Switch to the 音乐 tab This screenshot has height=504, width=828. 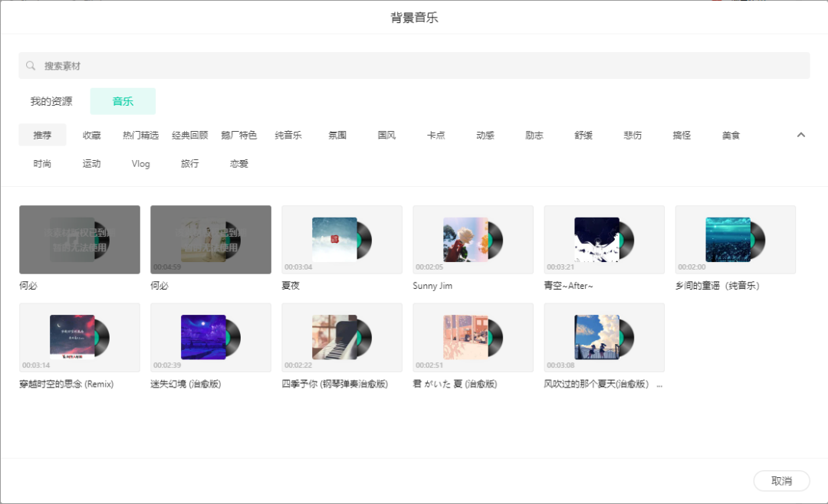point(123,100)
